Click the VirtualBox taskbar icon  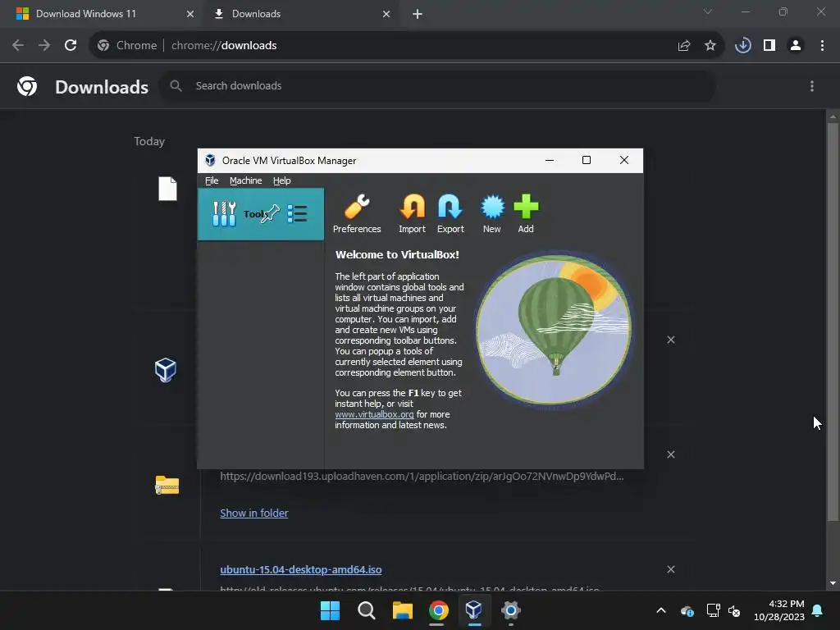pyautogui.click(x=474, y=610)
